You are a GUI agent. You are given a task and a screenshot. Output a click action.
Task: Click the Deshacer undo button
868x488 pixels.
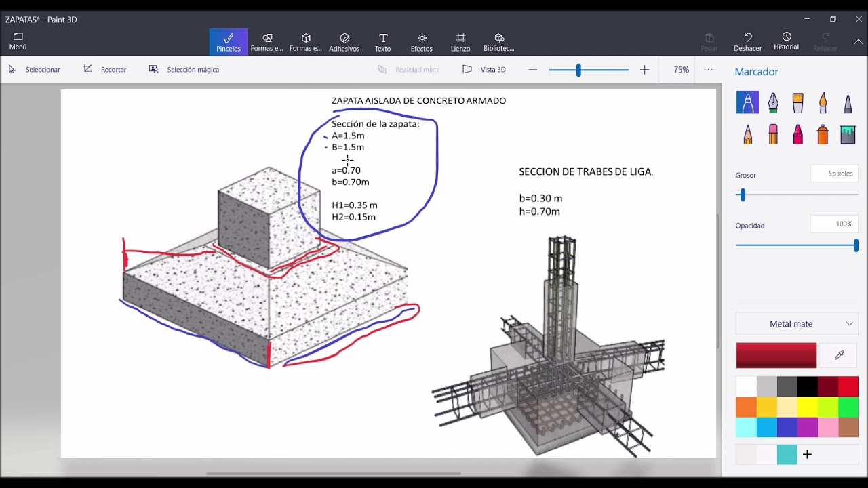click(x=748, y=42)
